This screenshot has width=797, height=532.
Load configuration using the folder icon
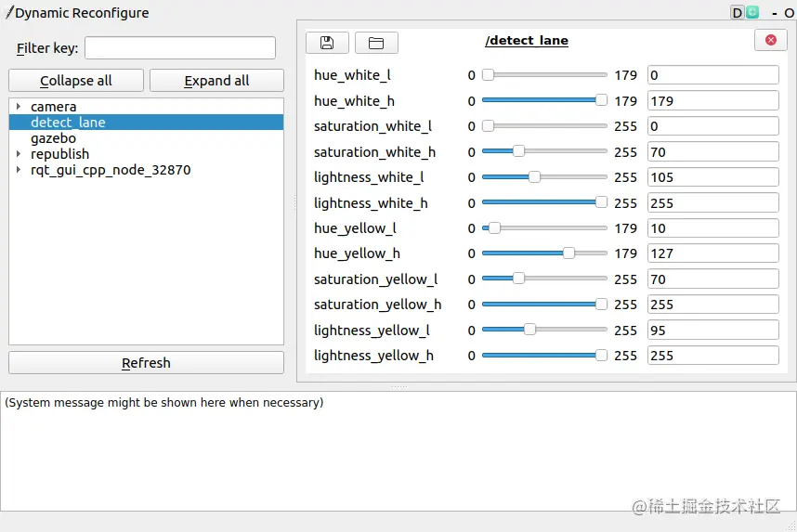pyautogui.click(x=376, y=43)
